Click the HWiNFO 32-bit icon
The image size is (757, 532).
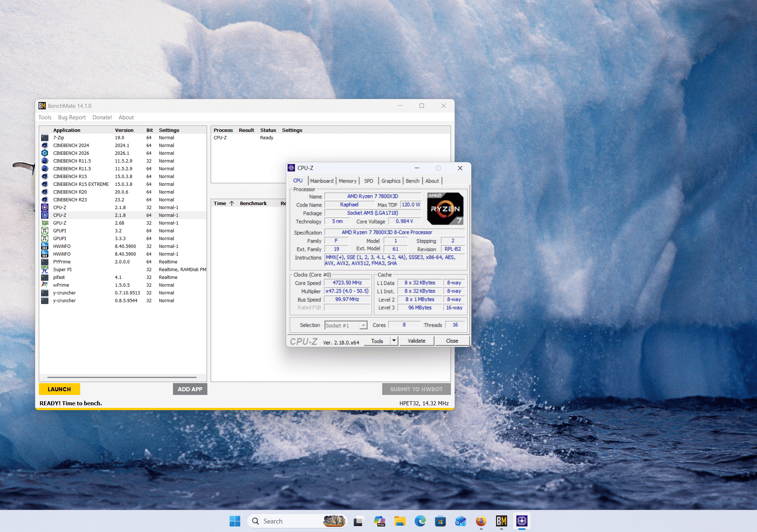pos(45,246)
